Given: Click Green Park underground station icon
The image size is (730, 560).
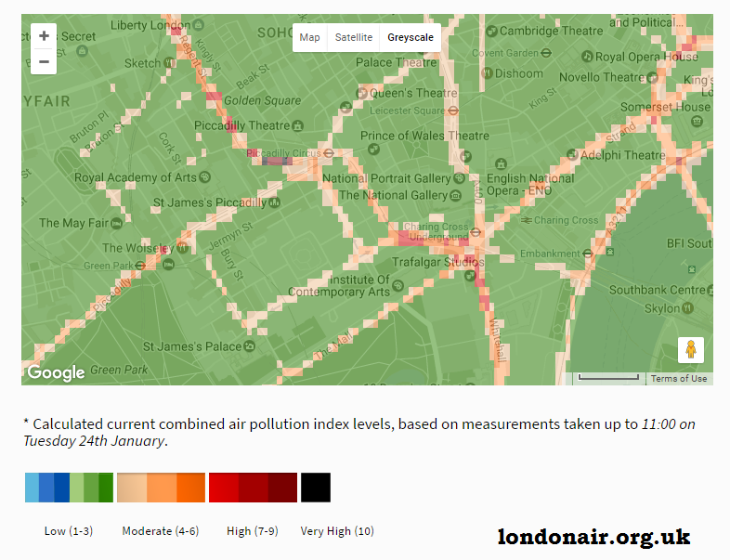Looking at the screenshot, I should pos(139,266).
